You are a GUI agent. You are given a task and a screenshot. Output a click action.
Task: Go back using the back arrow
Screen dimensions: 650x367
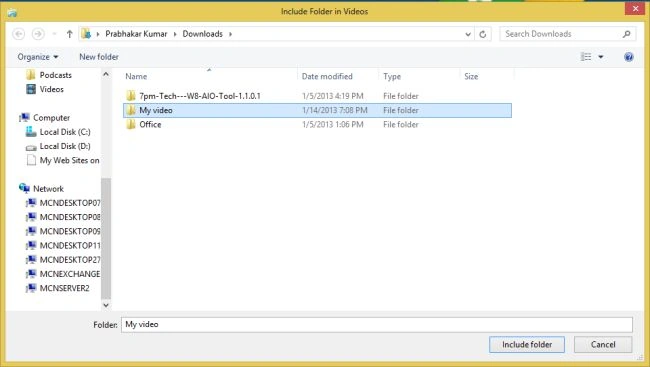point(19,34)
